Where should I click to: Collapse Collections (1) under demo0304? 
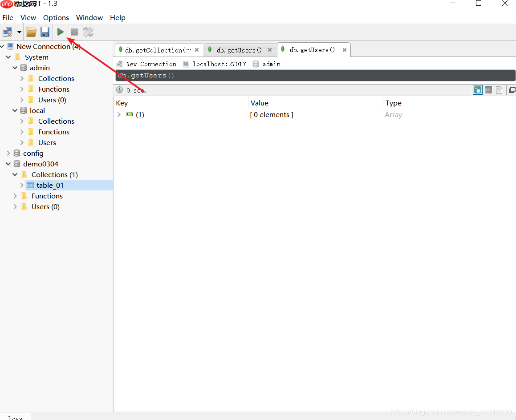point(15,175)
